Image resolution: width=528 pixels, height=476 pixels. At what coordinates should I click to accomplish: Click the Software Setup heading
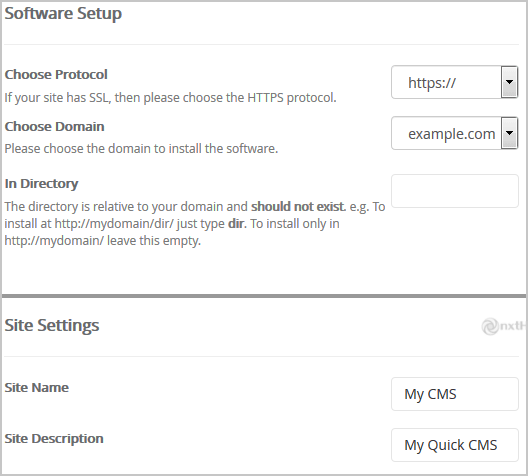point(63,14)
